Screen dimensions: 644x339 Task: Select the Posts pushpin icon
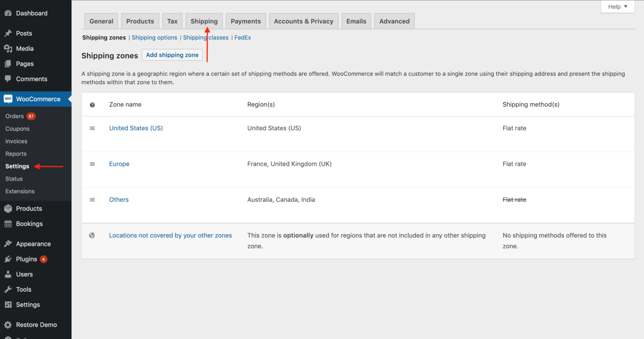tap(8, 33)
